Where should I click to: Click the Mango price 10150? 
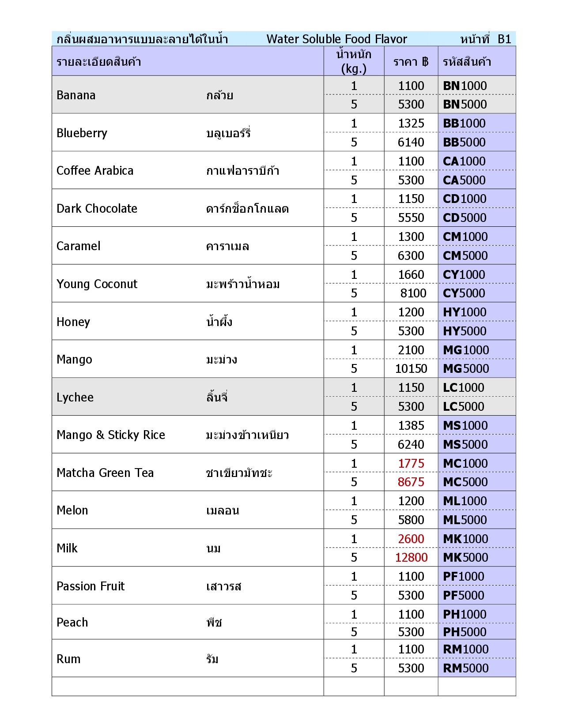(x=411, y=368)
